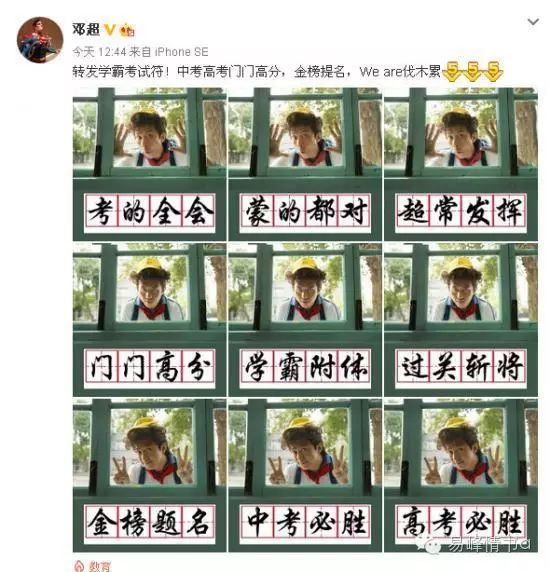Open the 中考必胜 image thumbnail
Image resolution: width=550 pixels, height=572 pixels.
point(305,475)
